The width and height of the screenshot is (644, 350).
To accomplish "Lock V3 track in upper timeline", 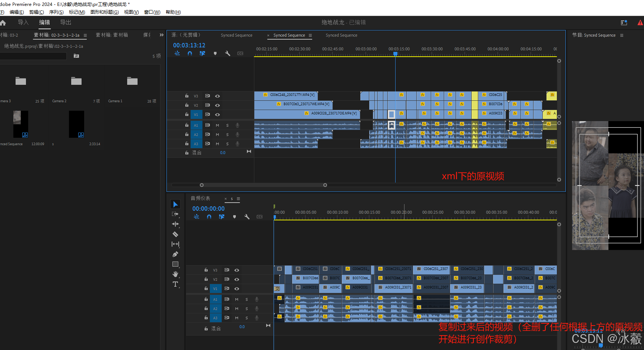I will pos(187,96).
